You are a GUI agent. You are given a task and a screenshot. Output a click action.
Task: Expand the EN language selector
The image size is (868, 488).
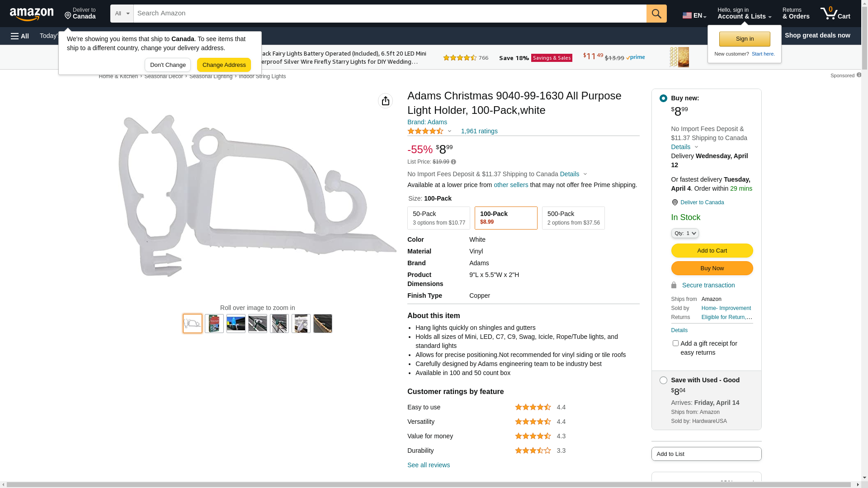point(694,15)
